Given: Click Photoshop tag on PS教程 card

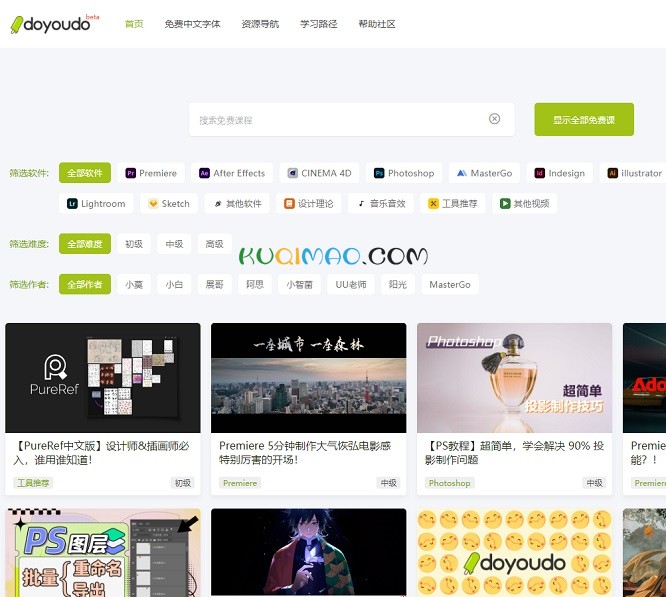Looking at the screenshot, I should (x=449, y=483).
